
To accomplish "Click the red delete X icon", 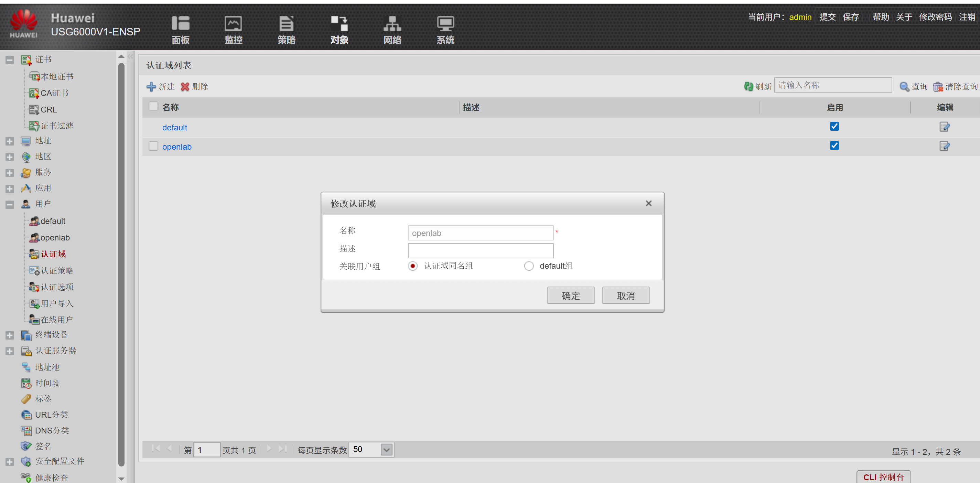I will [x=185, y=87].
